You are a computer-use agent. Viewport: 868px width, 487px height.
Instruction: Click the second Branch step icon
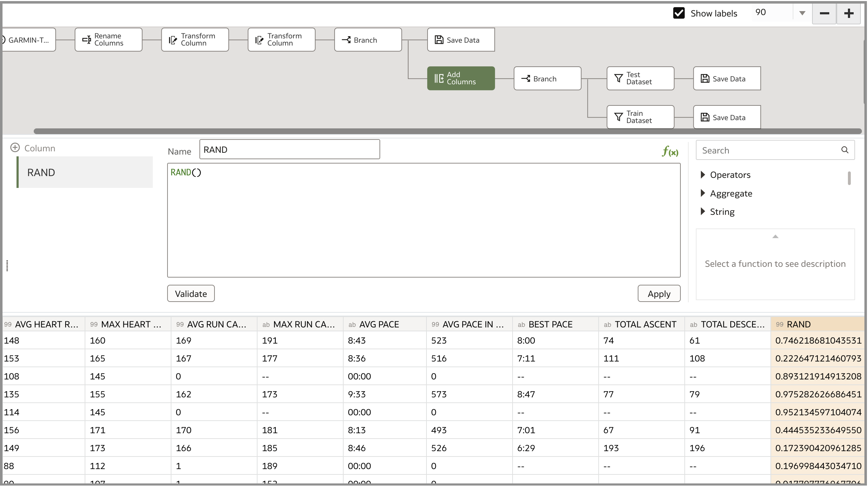pyautogui.click(x=526, y=79)
